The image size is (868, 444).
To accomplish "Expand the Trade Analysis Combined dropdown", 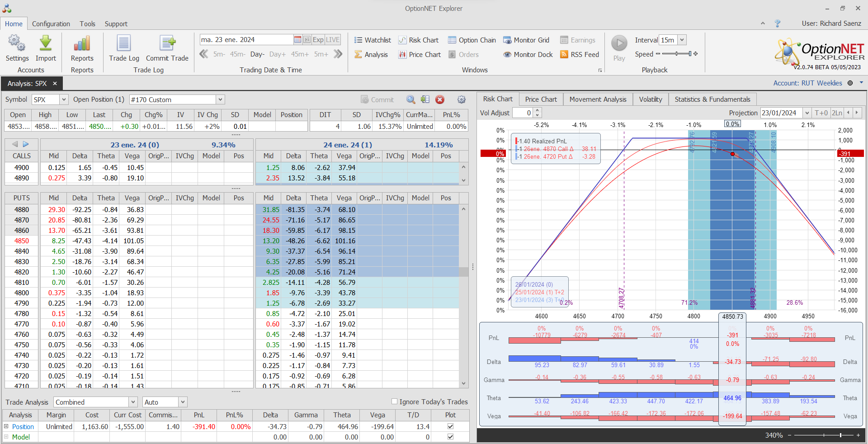I will click(133, 402).
